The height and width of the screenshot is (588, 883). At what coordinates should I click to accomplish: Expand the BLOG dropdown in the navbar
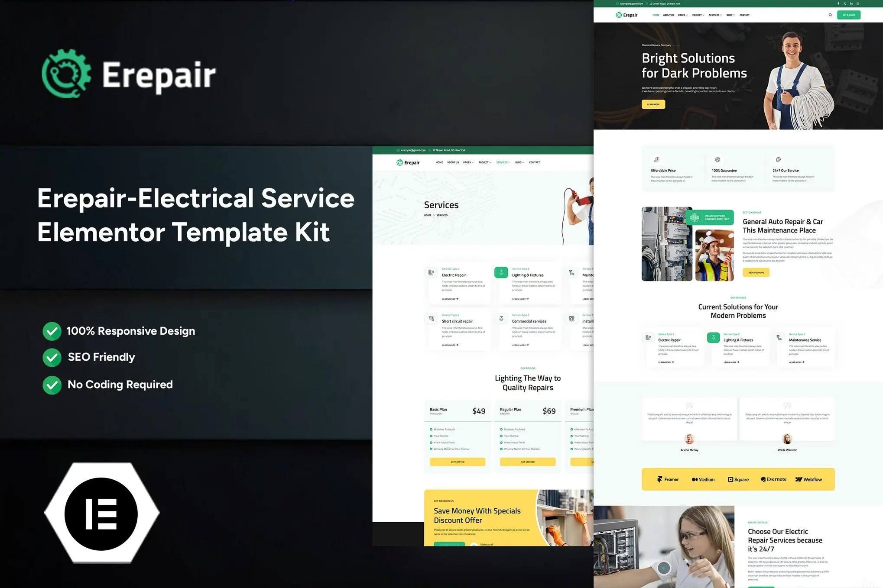click(x=730, y=15)
